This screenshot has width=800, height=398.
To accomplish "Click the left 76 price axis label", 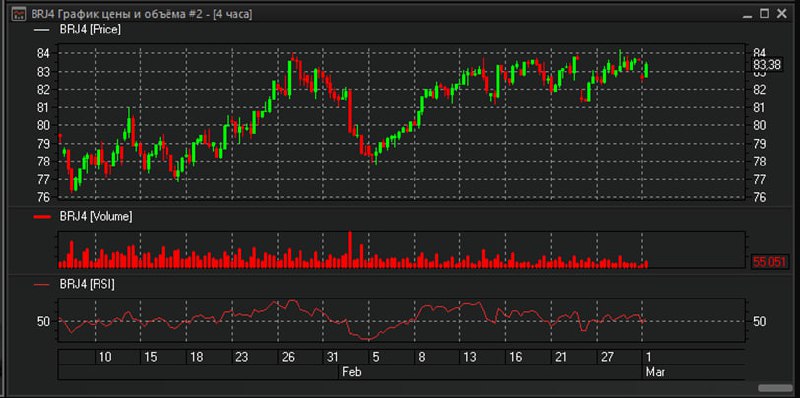I will (43, 197).
